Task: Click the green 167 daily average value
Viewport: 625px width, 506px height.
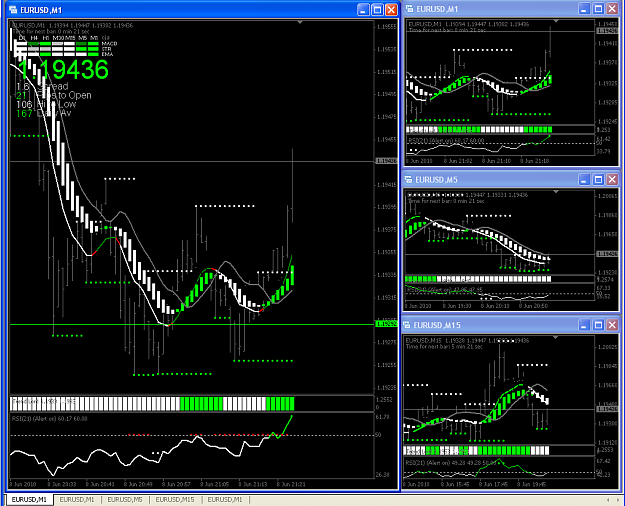Action: 24,114
